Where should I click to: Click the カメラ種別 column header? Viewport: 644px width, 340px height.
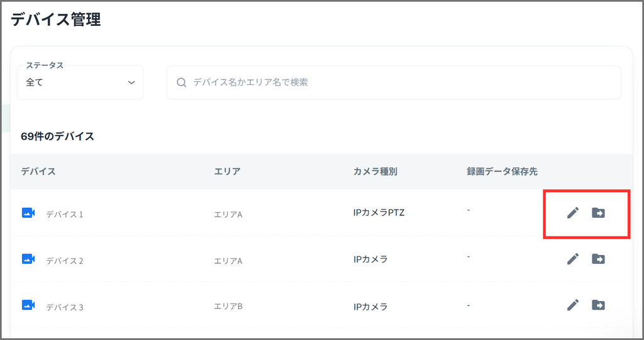pos(375,171)
